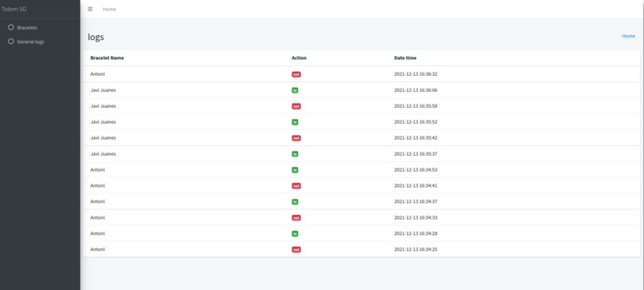The height and width of the screenshot is (290, 644).
Task: Click the Bracelet Name column header
Action: coord(107,58)
